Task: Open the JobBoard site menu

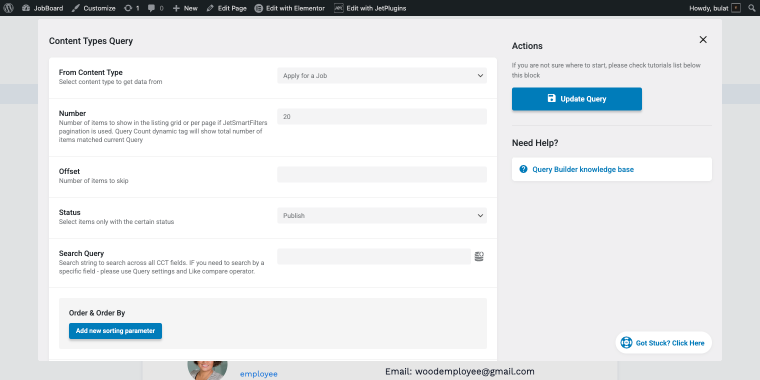Action: pyautogui.click(x=43, y=8)
